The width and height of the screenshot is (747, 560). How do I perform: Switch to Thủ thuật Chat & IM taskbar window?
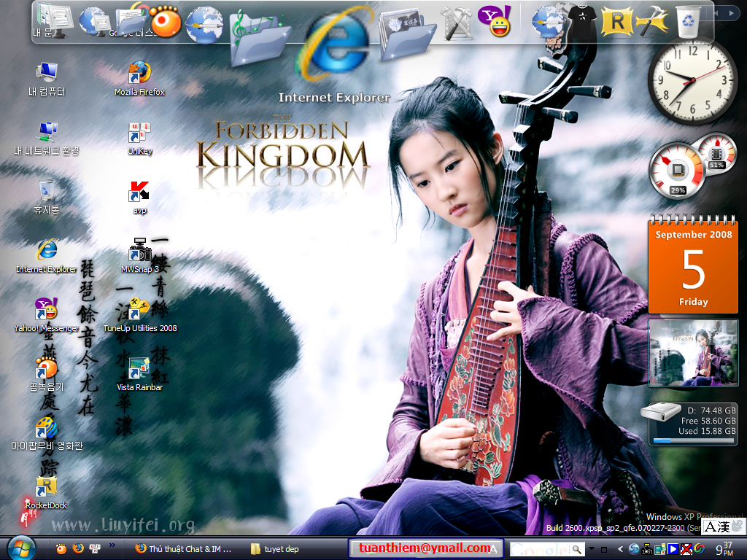point(183,549)
